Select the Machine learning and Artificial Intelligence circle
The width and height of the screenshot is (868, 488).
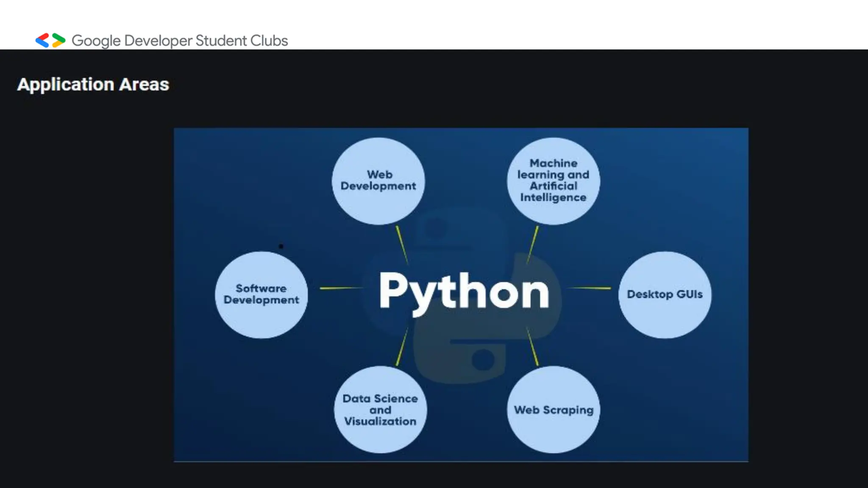point(553,181)
